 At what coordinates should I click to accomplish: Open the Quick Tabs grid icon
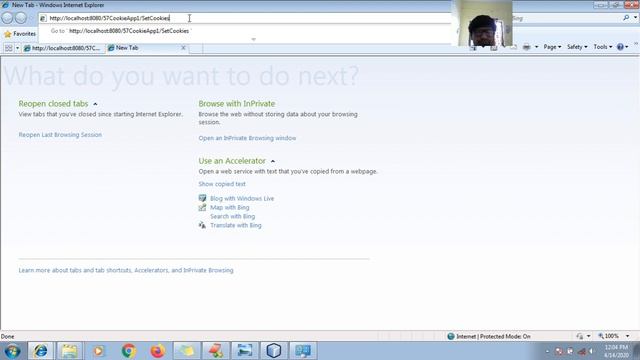[8, 48]
